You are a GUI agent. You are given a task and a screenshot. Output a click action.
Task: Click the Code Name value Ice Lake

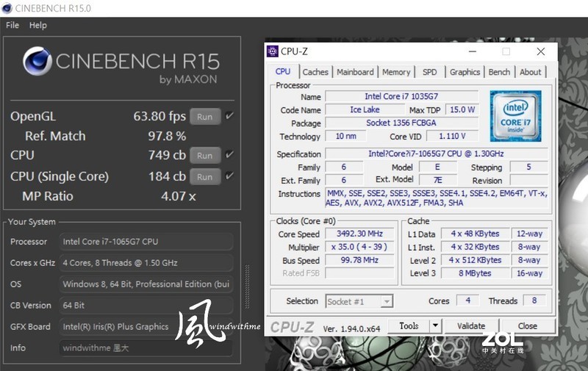pos(365,109)
